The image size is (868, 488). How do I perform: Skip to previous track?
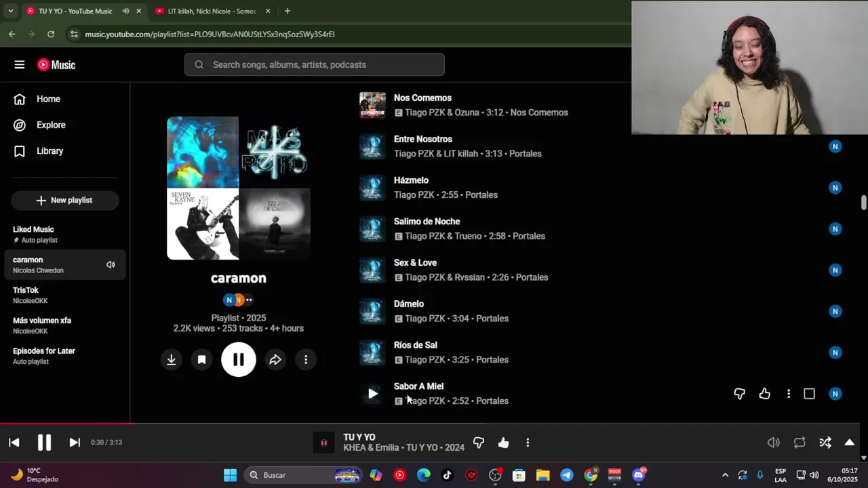[x=14, y=443]
